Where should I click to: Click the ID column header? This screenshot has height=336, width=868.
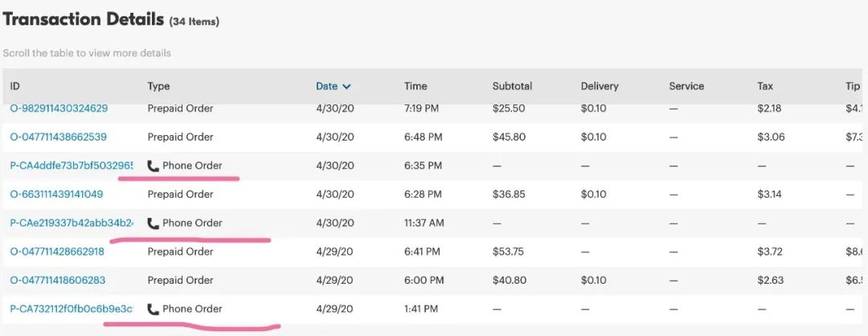point(15,86)
